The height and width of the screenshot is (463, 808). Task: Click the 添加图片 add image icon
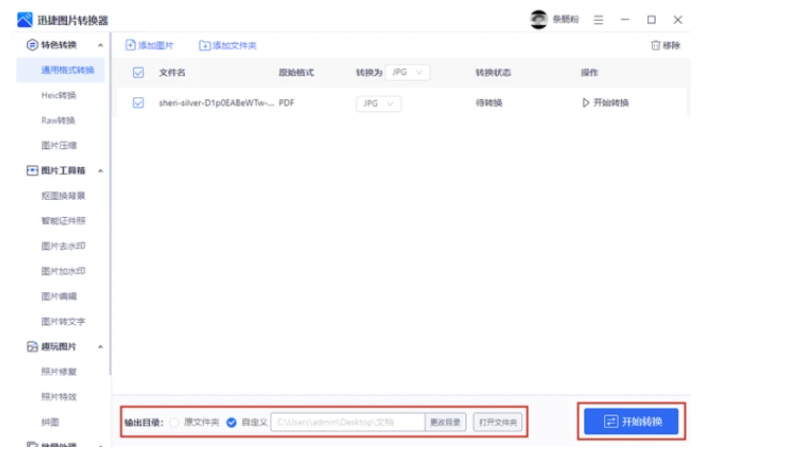click(x=131, y=45)
